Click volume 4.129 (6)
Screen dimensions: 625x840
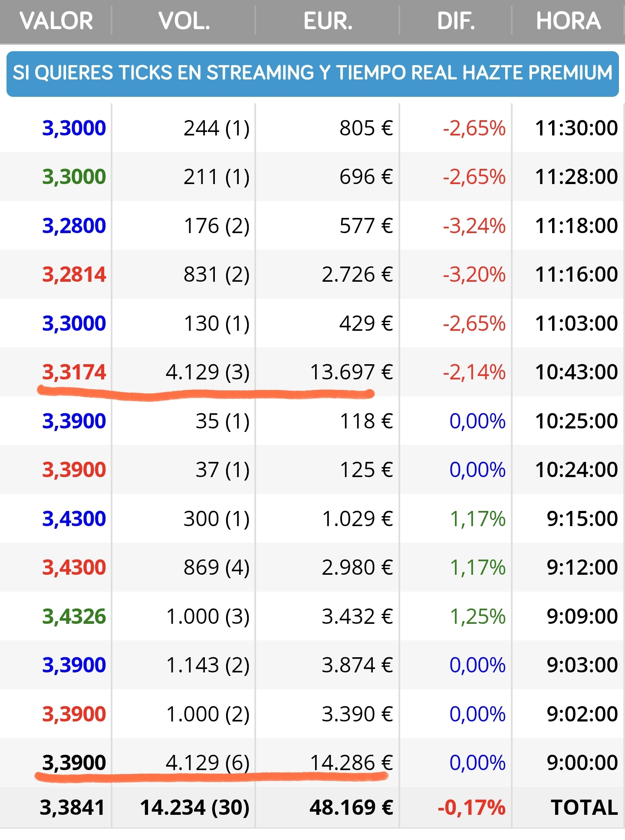(x=207, y=763)
